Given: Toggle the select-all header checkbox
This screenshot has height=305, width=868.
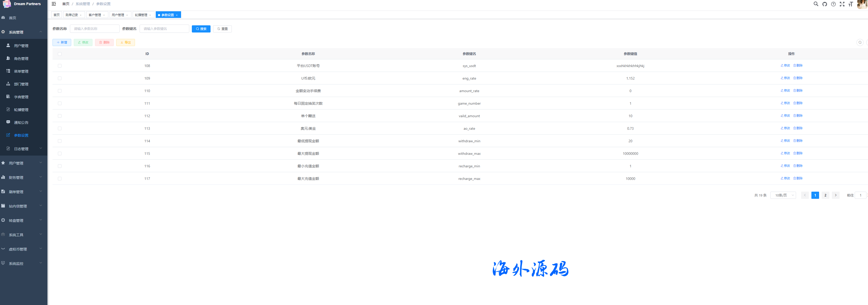Looking at the screenshot, I should click(x=60, y=54).
